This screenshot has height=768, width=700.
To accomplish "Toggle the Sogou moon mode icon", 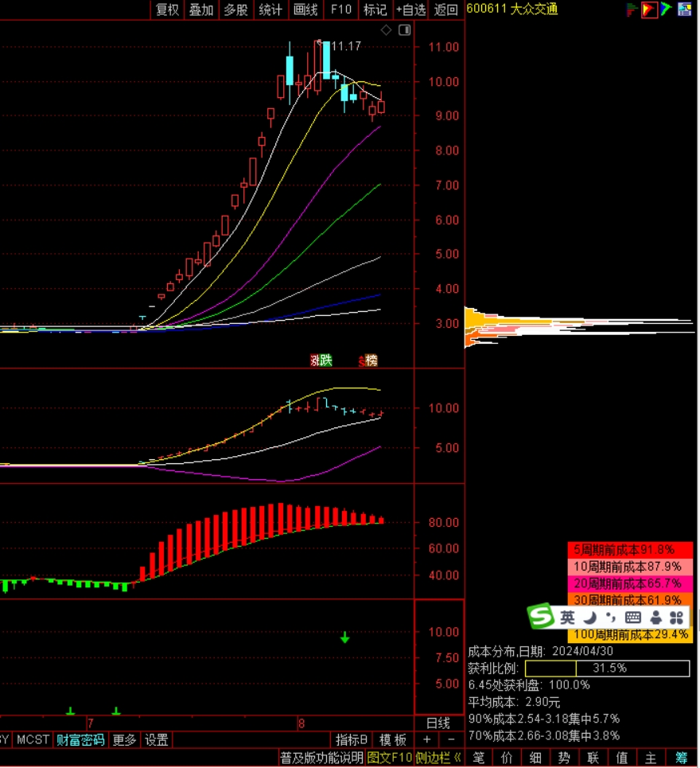I will point(589,617).
